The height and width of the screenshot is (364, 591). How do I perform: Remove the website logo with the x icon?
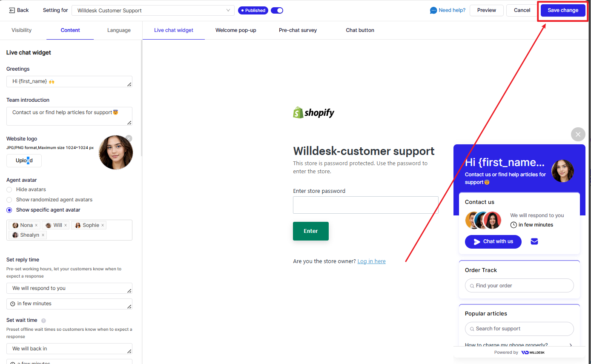coord(129,138)
